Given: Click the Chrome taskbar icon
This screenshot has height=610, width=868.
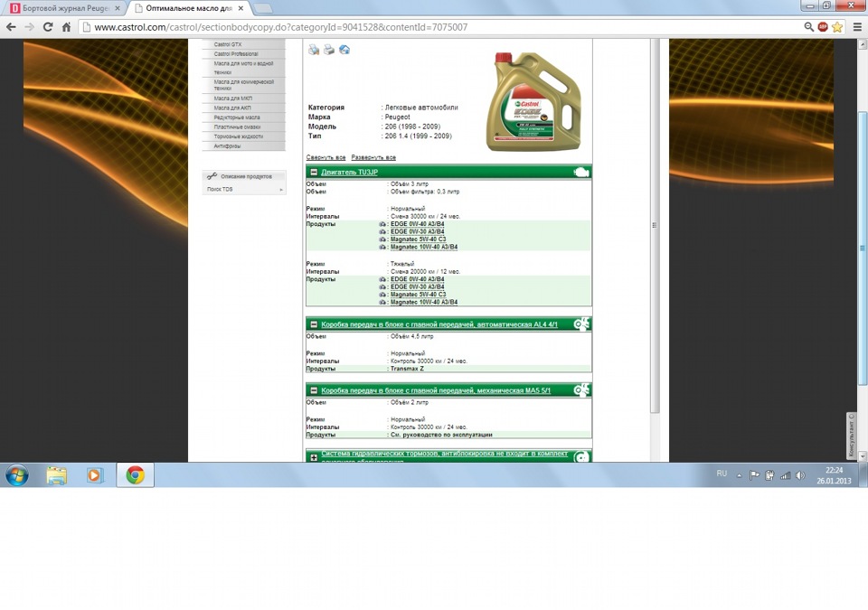Looking at the screenshot, I should click(135, 475).
